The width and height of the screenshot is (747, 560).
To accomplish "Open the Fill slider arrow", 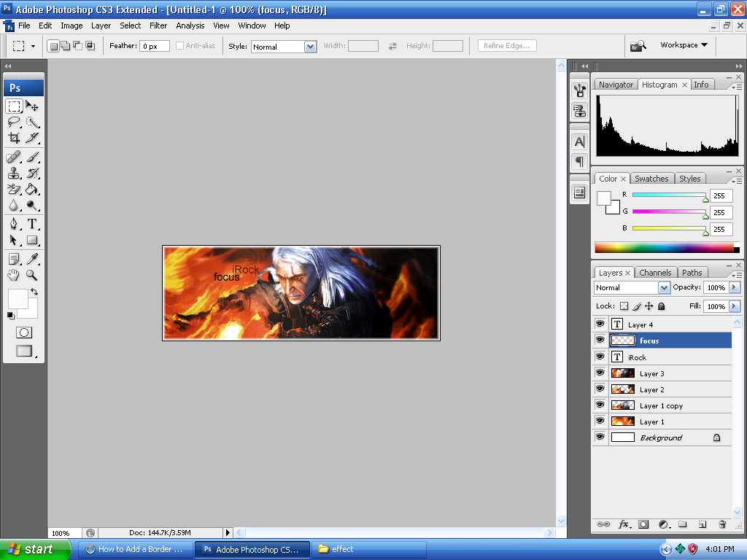I will pos(735,306).
